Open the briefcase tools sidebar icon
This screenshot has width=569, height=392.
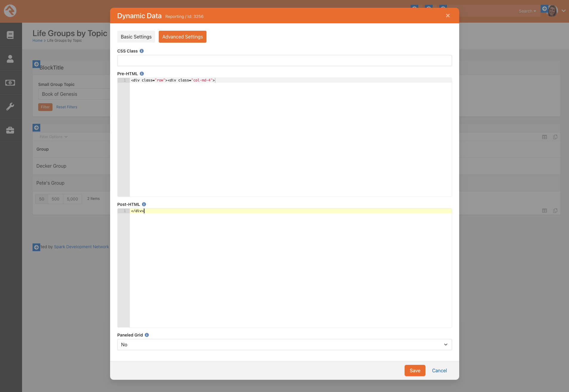10,130
